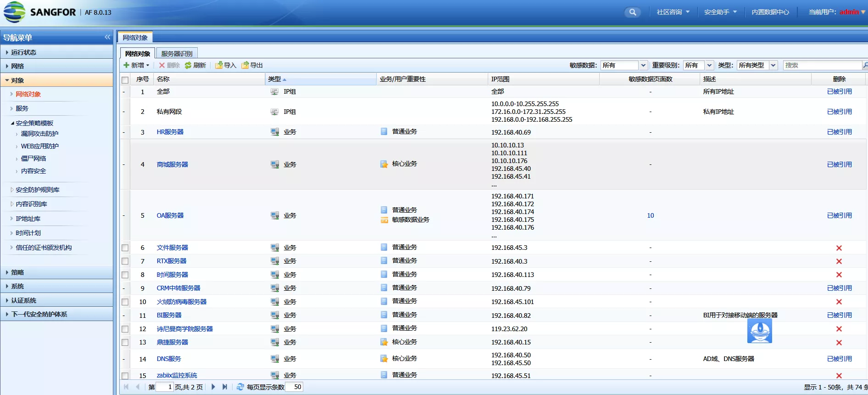The image size is (868, 395).
Task: Switch to the 服务器识别 tab
Action: coord(177,53)
